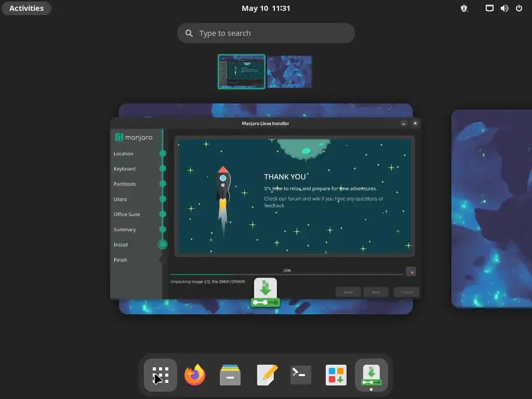Viewport: 532px width, 399px height.
Task: Click the Office Suite step in sidebar
Action: [x=127, y=215]
